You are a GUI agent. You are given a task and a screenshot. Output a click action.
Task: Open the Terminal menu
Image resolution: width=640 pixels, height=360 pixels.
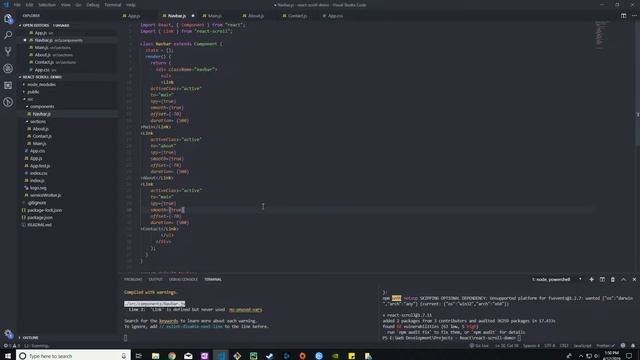coord(113,5)
